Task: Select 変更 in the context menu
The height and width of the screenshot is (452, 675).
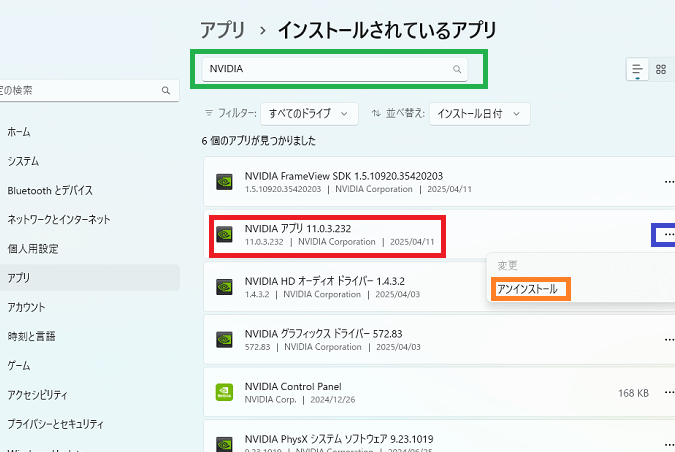Action: click(x=509, y=265)
